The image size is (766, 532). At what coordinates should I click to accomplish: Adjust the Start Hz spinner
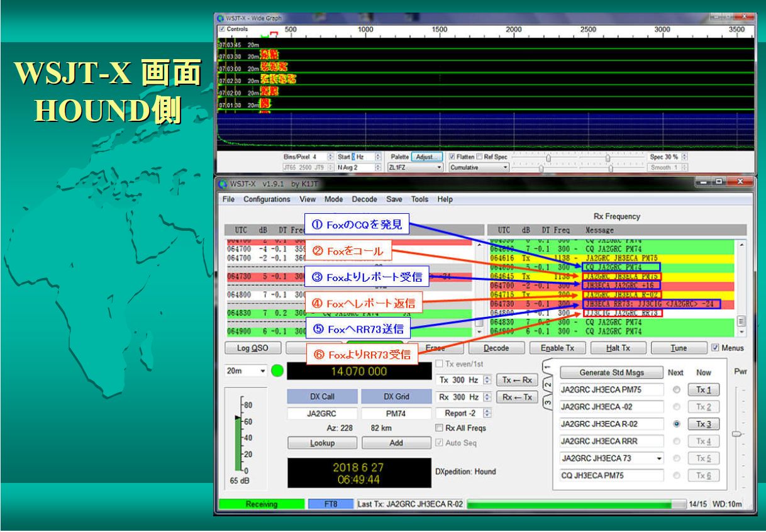[378, 157]
